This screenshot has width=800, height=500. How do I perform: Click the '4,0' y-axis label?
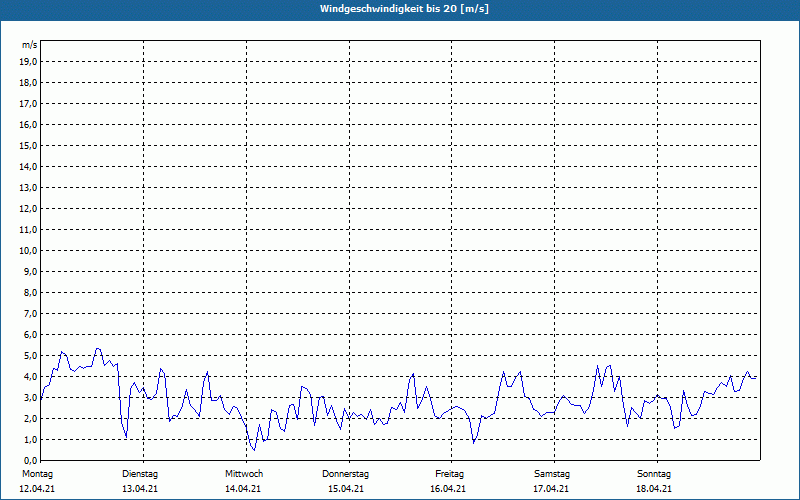click(x=30, y=376)
